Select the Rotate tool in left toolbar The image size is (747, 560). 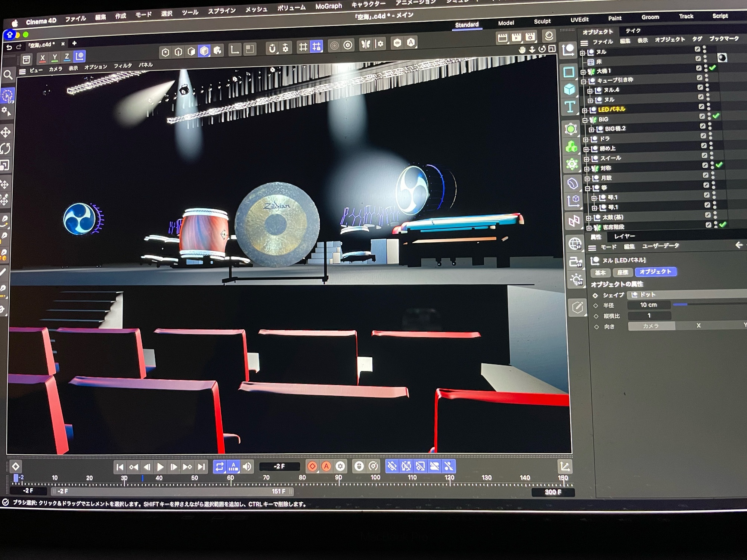pyautogui.click(x=6, y=149)
